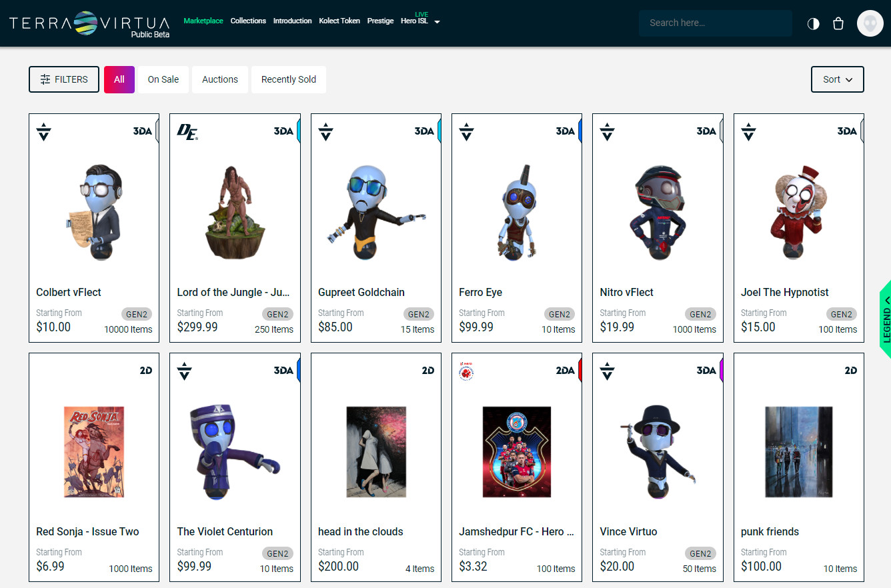Open the Lord of the Jungle figure image
The image size is (891, 588).
[x=235, y=212]
